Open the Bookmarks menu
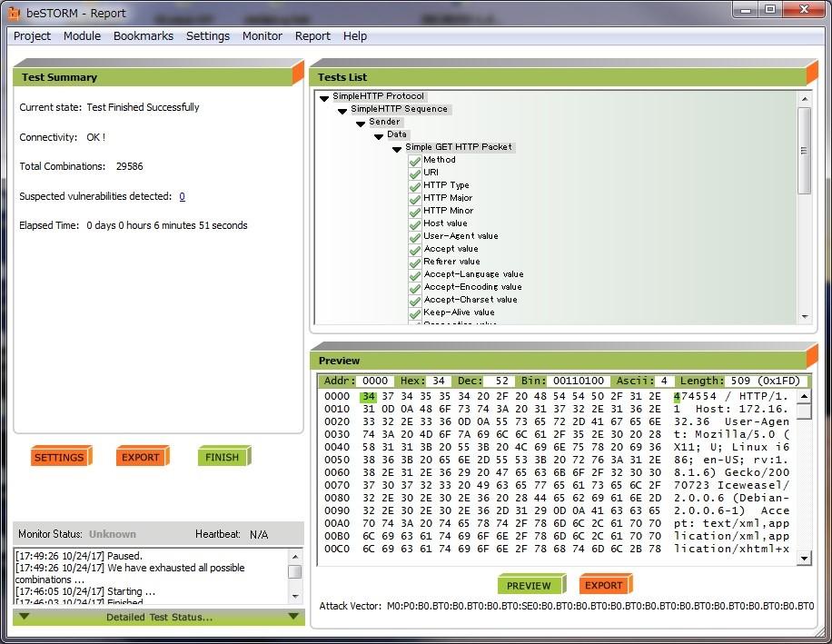Image resolution: width=832 pixels, height=644 pixels. click(144, 36)
